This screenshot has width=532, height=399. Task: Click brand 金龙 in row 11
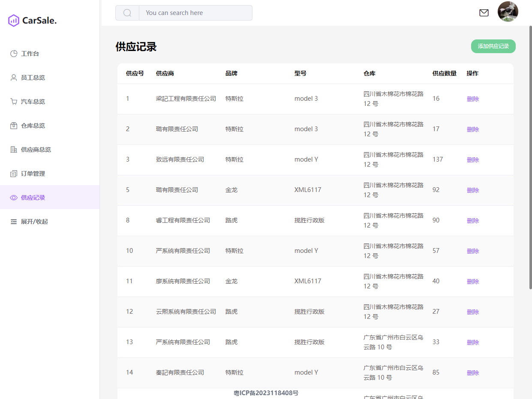point(231,281)
